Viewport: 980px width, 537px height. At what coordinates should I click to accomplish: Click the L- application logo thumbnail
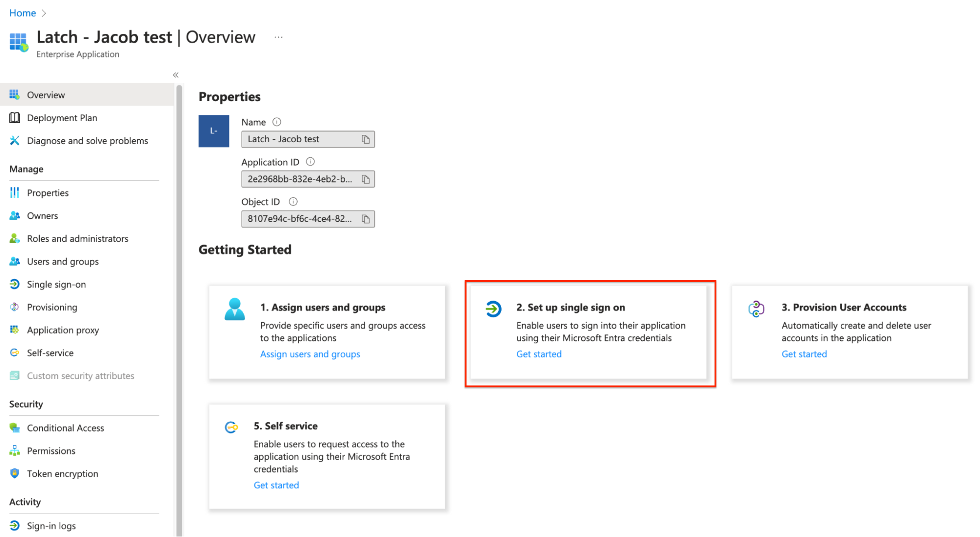pyautogui.click(x=214, y=131)
